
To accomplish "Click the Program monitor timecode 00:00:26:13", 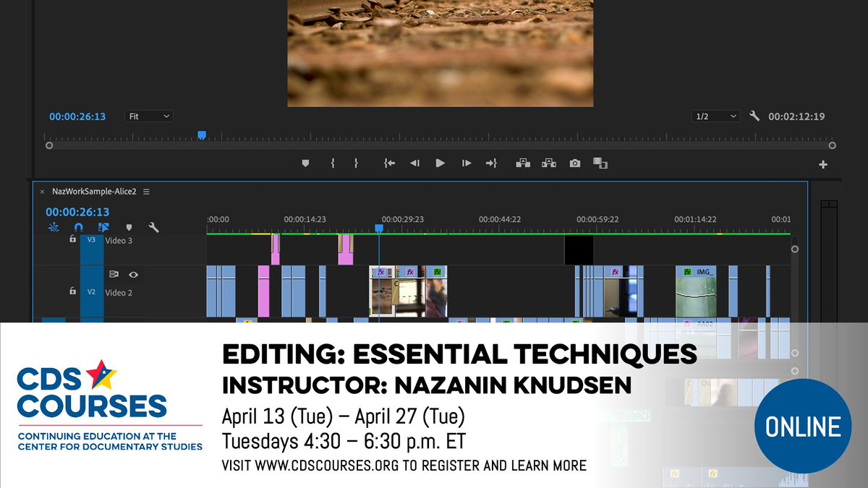I will tap(77, 116).
